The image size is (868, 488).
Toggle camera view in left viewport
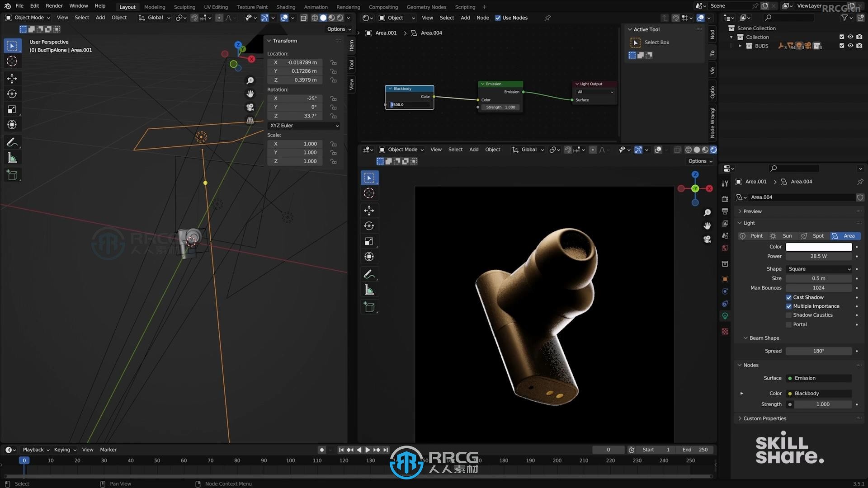pyautogui.click(x=250, y=107)
